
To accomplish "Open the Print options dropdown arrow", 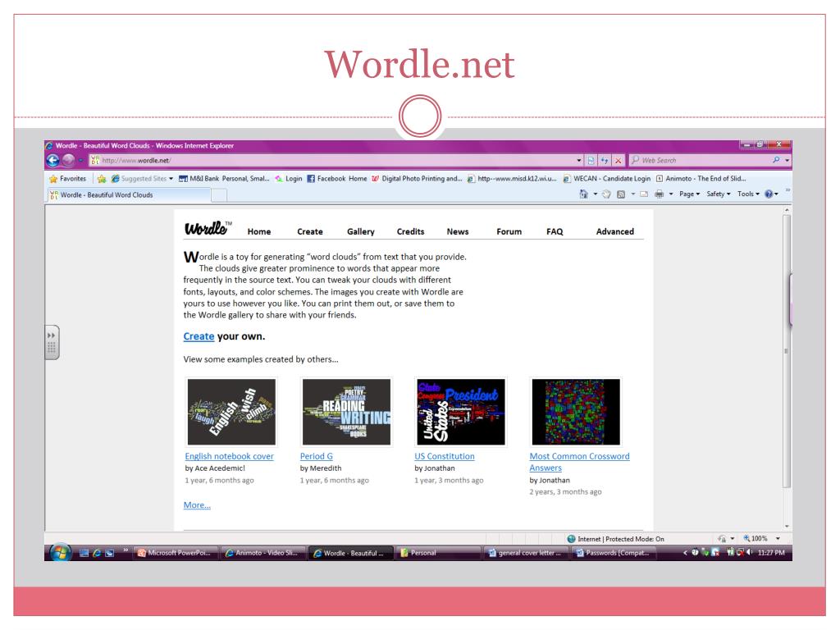I will (671, 194).
